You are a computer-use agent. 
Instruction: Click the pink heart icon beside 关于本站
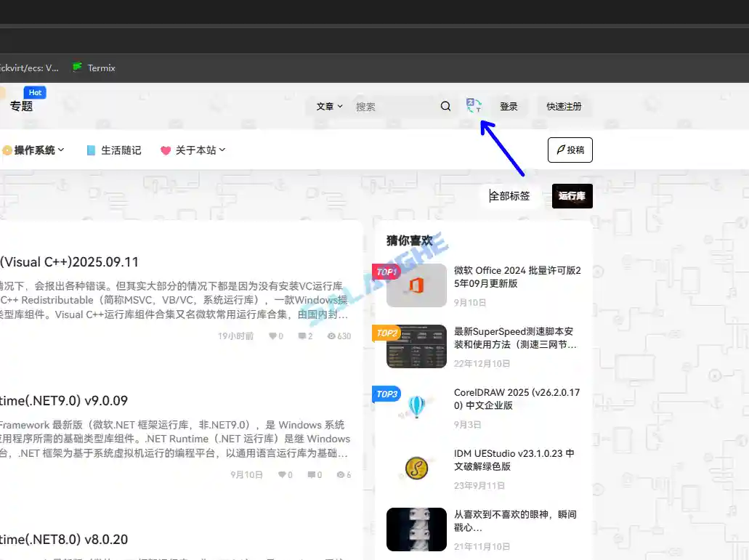point(166,150)
